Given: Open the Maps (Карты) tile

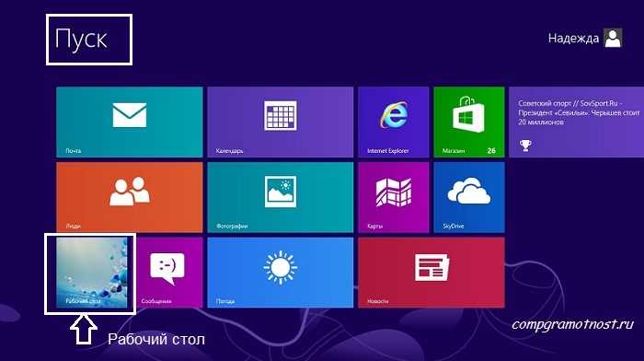Looking at the screenshot, I should point(393,197).
